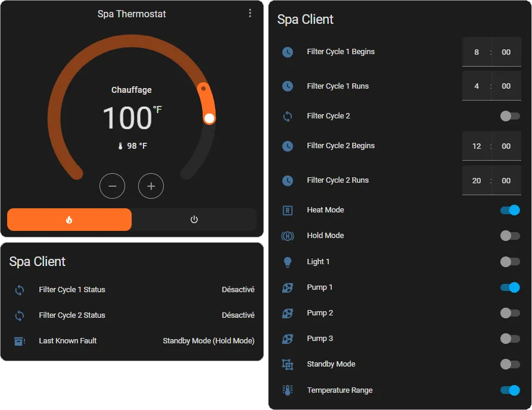Viewport: 532px width, 410px height.
Task: Open the Spa Thermostat three-dot menu
Action: (x=250, y=13)
